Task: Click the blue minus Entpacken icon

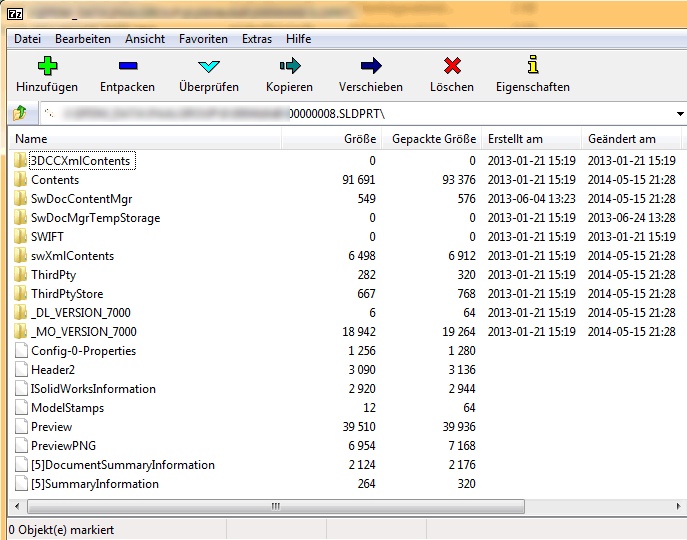Action: coord(128,66)
